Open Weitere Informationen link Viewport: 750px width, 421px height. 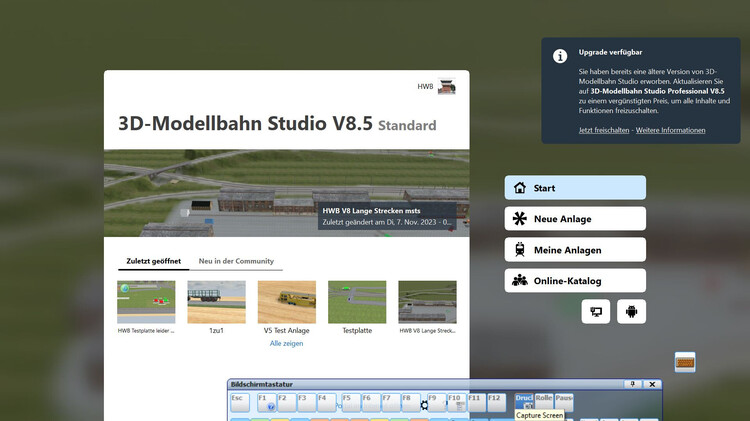pos(670,130)
